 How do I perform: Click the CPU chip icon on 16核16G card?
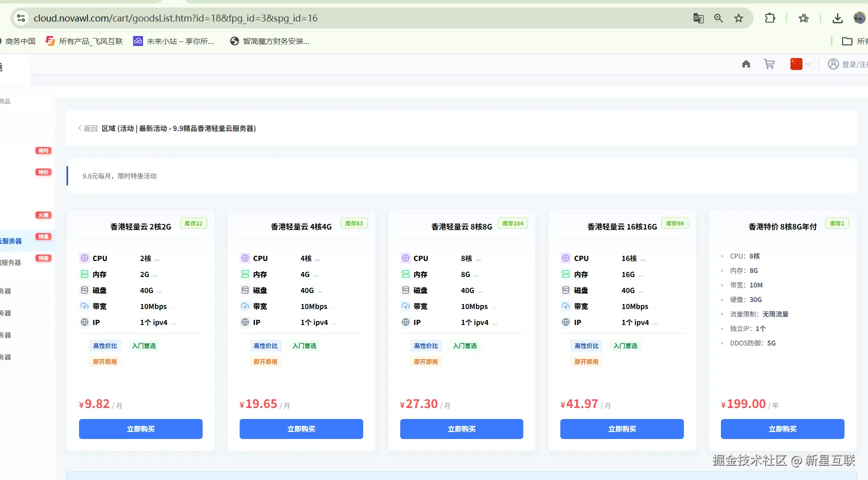[x=566, y=258]
